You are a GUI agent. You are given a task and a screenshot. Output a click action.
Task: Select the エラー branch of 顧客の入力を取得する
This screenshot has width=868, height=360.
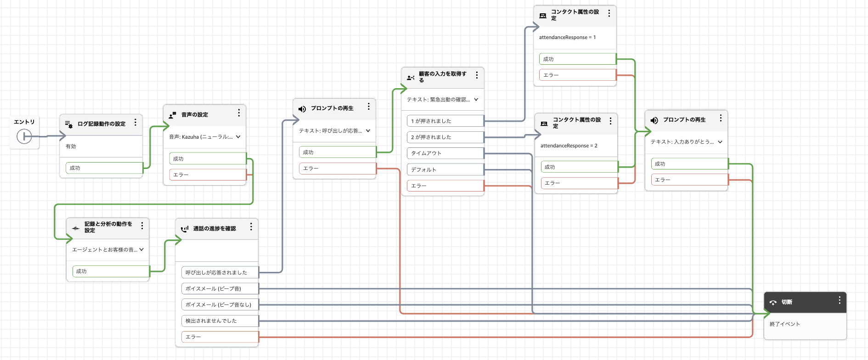pyautogui.click(x=445, y=186)
